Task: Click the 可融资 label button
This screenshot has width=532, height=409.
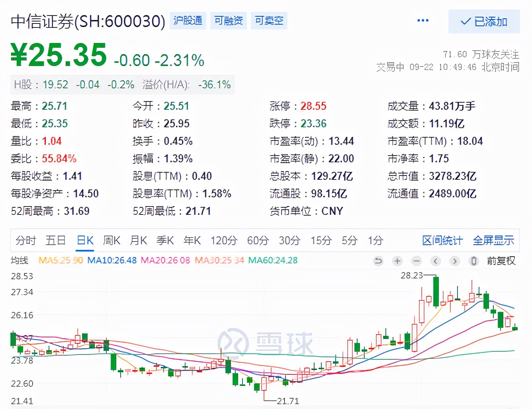Action: 228,20
